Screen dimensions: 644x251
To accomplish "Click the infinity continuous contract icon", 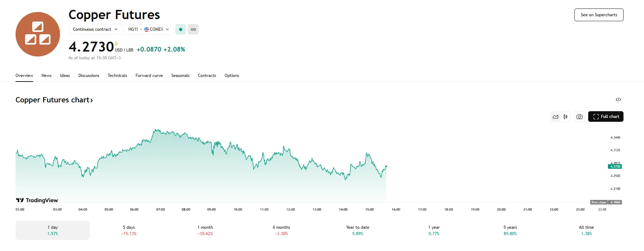I will (x=193, y=29).
